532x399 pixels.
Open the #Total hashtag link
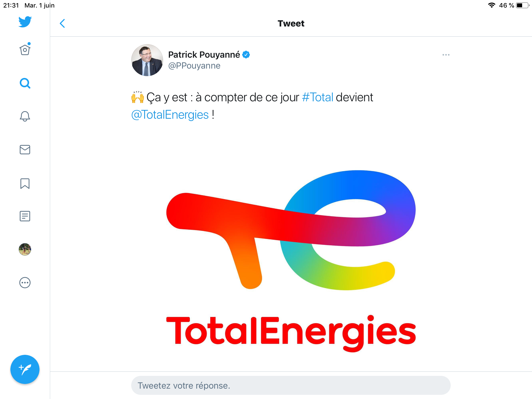tap(317, 97)
